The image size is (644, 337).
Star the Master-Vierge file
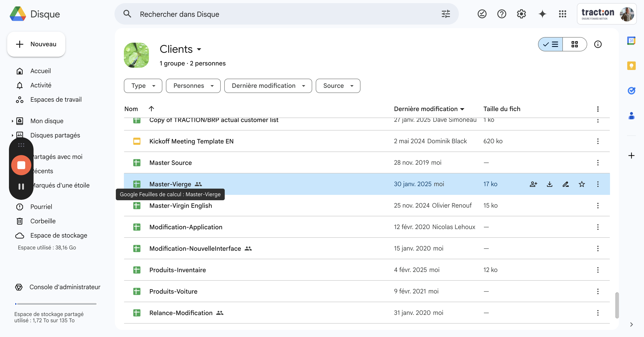point(582,184)
